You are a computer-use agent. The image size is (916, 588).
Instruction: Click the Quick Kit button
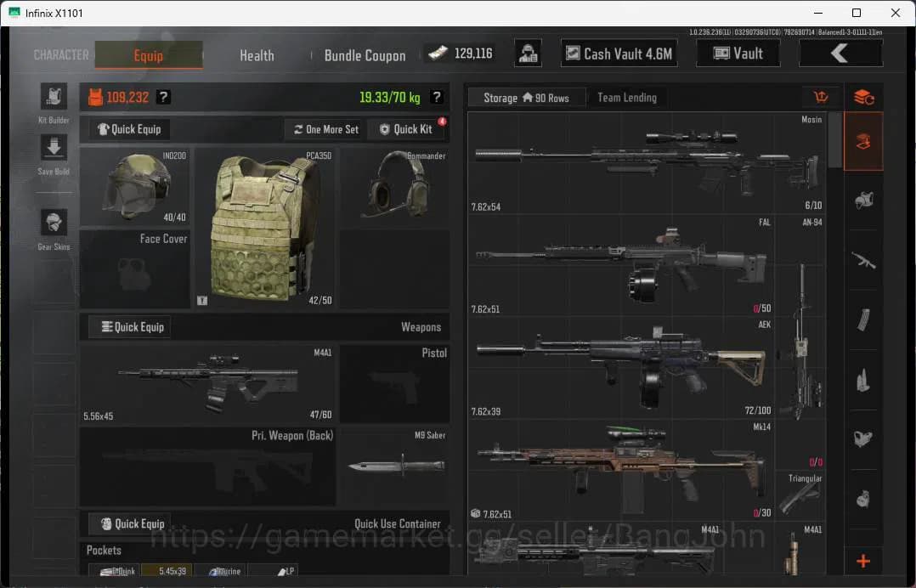coord(406,129)
